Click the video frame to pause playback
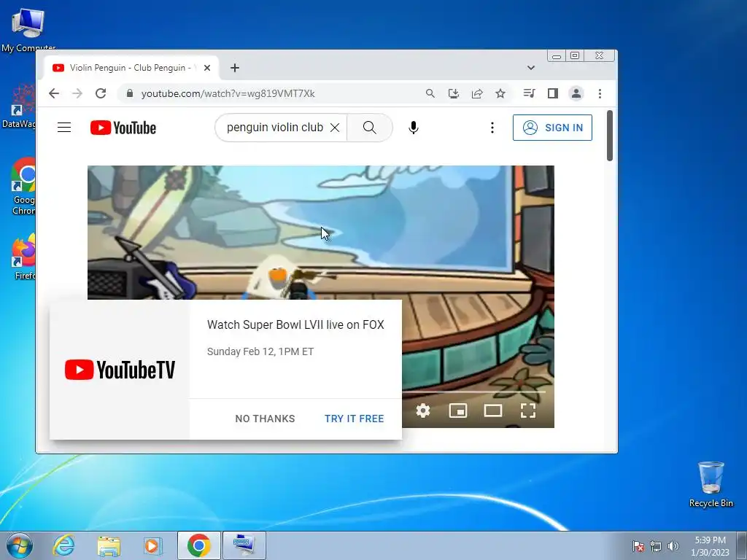 click(x=321, y=233)
